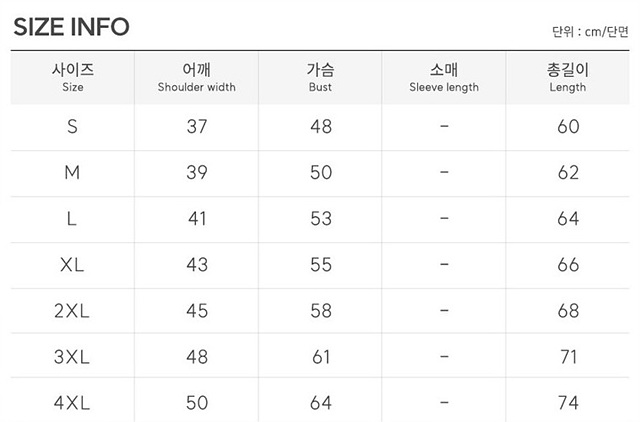Select length value 66 for XL
Viewport: 640px width, 422px height.
click(568, 265)
